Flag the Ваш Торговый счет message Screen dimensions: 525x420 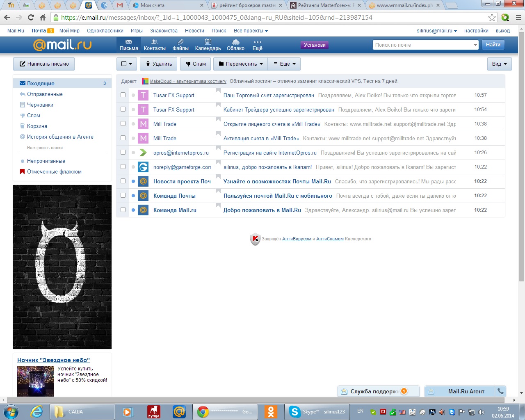point(218,90)
